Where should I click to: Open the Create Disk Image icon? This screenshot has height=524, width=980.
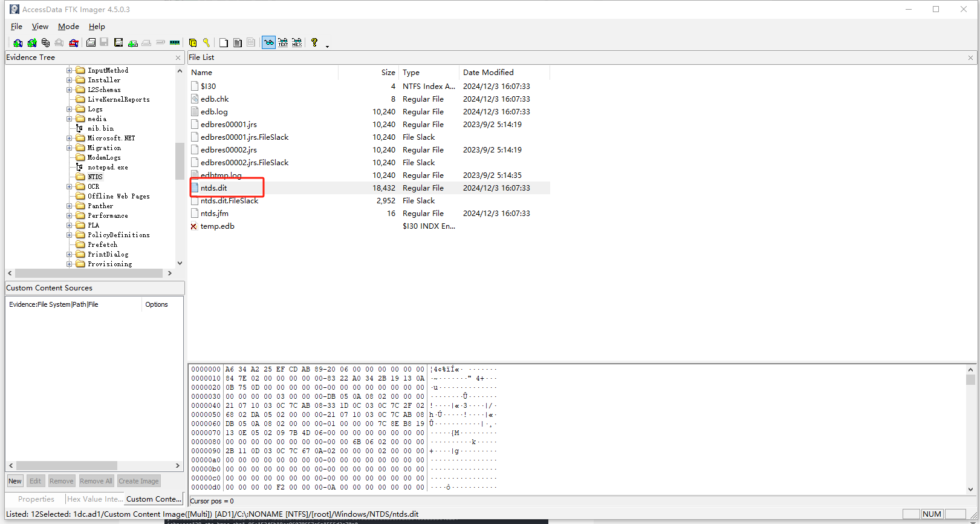pos(91,42)
